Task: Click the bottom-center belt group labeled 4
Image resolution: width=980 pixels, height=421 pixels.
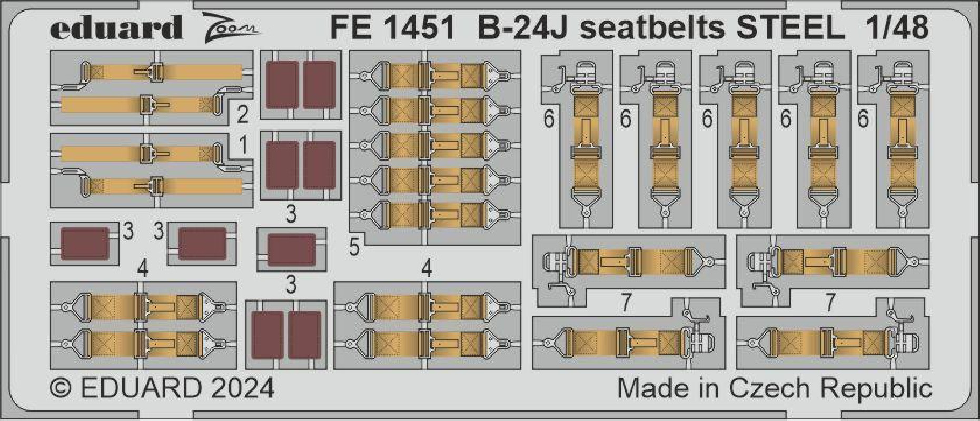Action: pos(427,325)
